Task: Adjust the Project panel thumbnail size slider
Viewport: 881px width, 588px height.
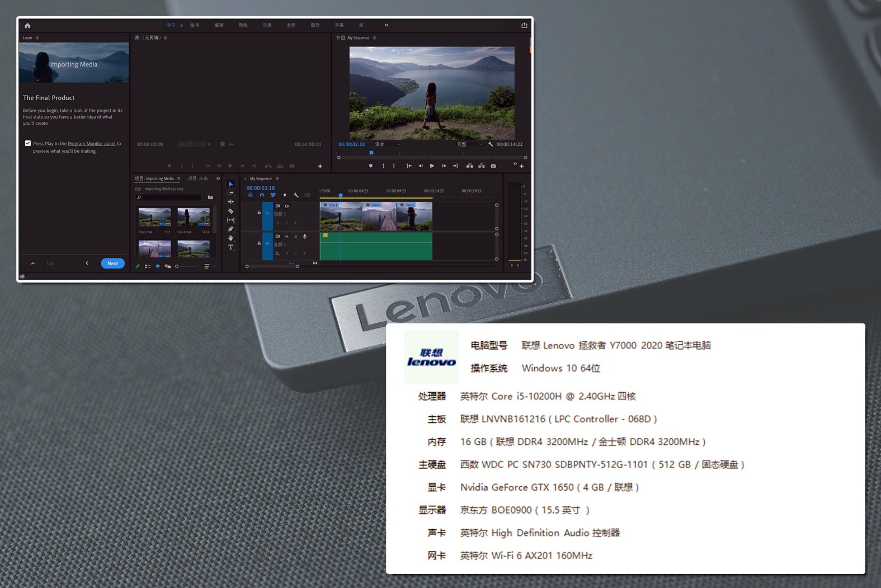Action: [187, 266]
